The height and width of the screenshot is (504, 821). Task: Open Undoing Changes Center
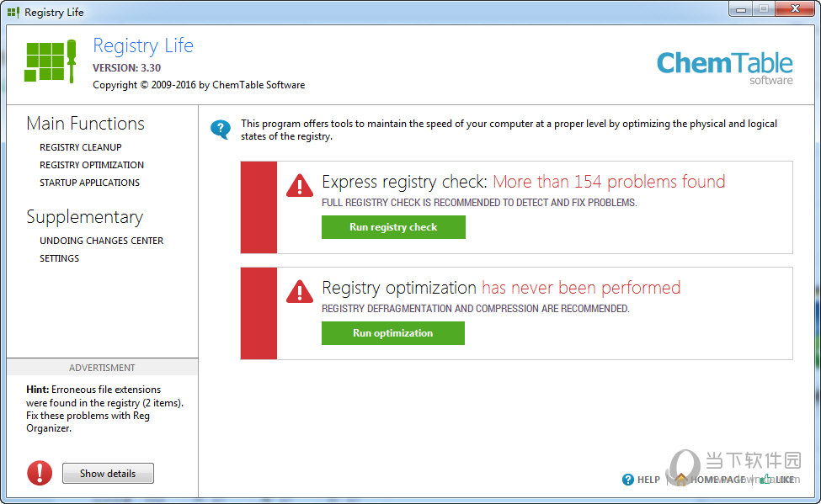click(102, 241)
